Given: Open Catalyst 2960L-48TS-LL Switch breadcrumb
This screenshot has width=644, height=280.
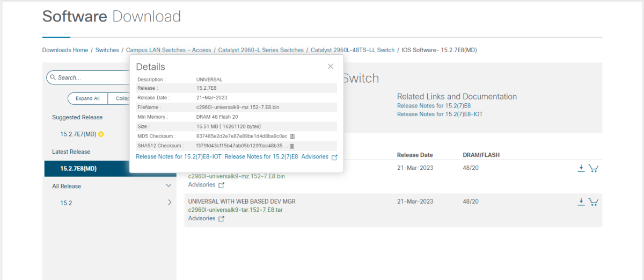Looking at the screenshot, I should (353, 50).
